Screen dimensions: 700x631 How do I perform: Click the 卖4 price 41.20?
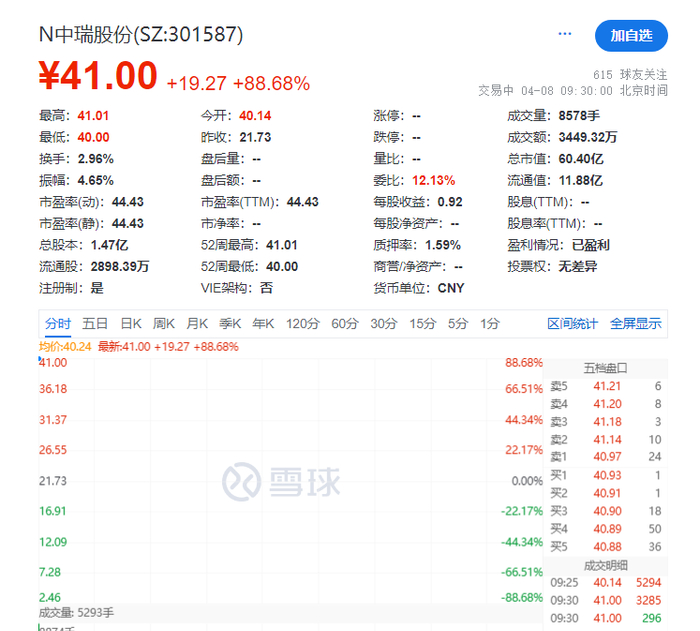click(x=607, y=404)
